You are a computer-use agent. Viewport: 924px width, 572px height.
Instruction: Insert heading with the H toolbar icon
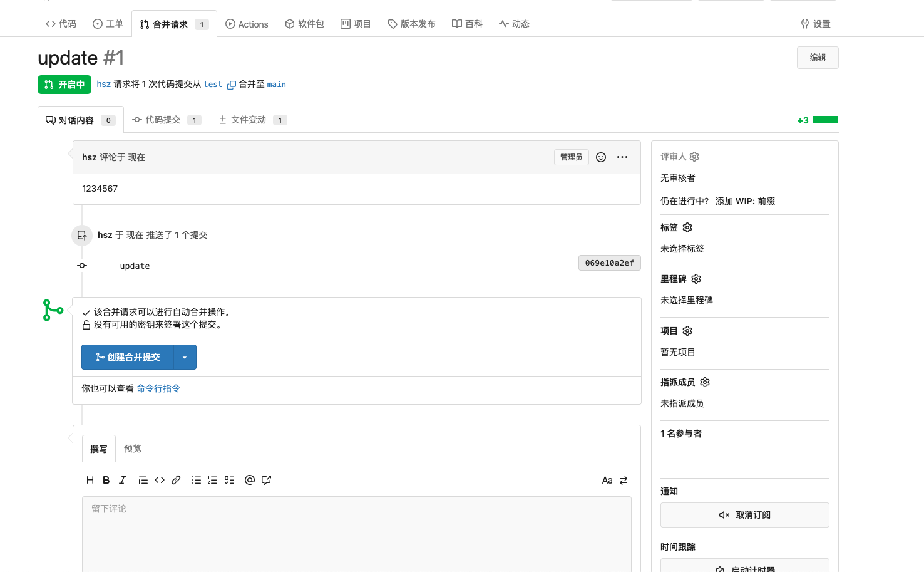click(90, 480)
